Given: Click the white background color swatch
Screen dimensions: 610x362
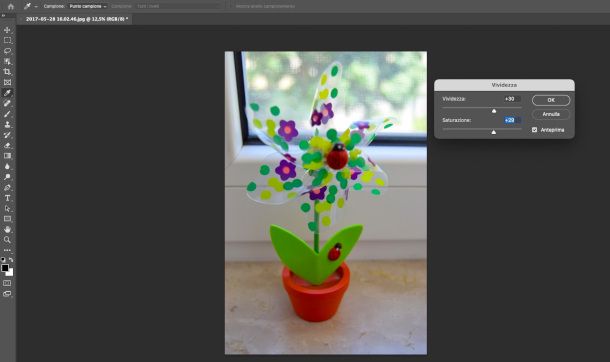Looking at the screenshot, I should (10, 273).
